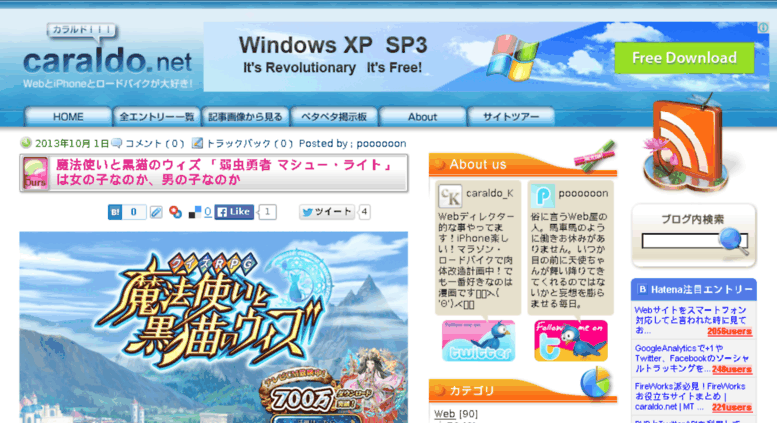This screenshot has width=777, height=423.
Task: Click the magnifier search icon in blog search
Action: pos(733,241)
